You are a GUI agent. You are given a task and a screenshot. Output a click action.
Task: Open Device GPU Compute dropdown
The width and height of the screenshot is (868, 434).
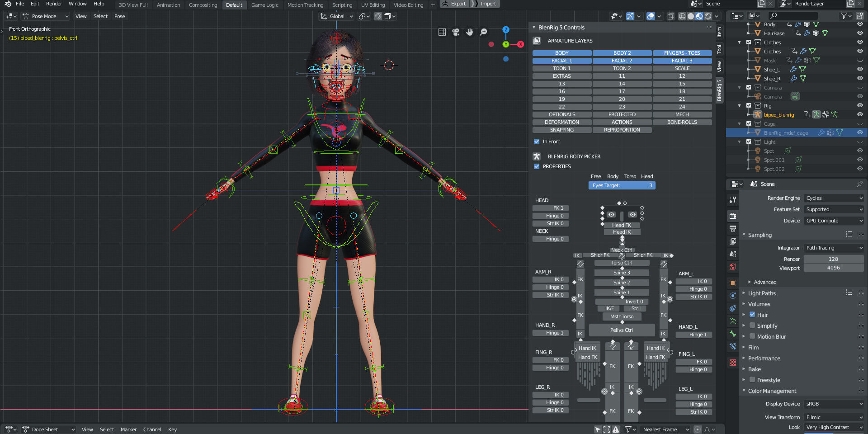click(x=834, y=221)
